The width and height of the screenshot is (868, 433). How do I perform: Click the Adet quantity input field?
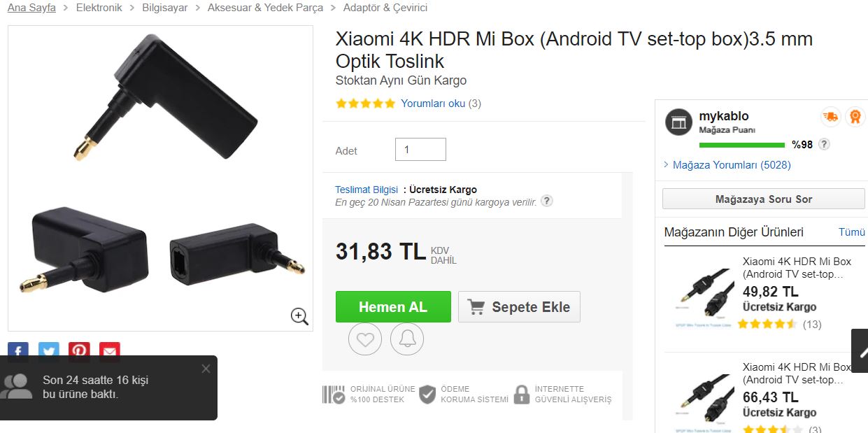[x=420, y=150]
